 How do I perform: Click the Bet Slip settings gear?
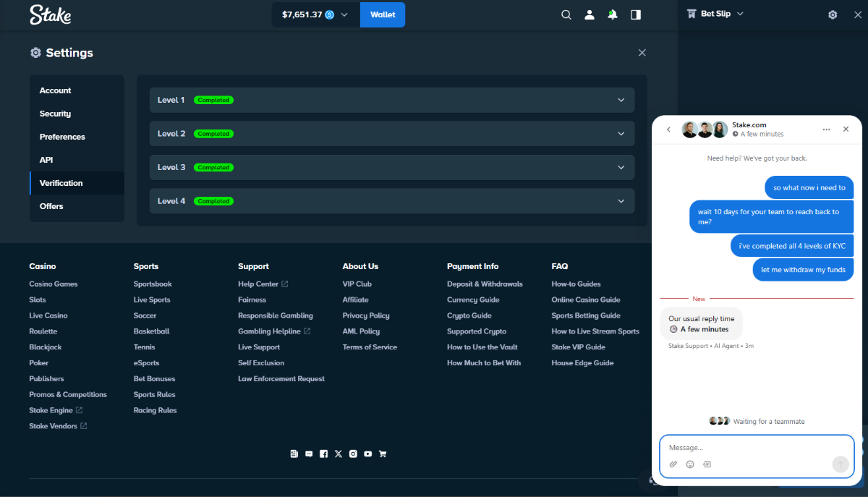(833, 14)
